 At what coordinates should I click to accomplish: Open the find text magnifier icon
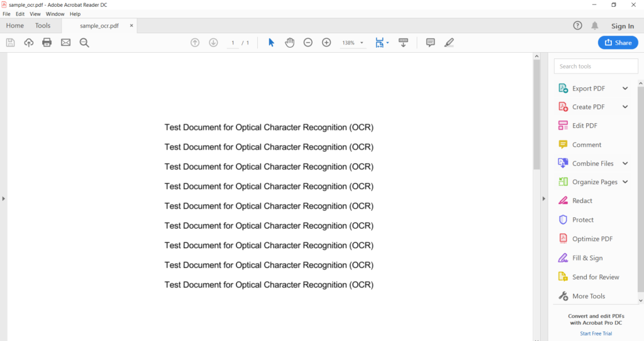click(x=84, y=43)
